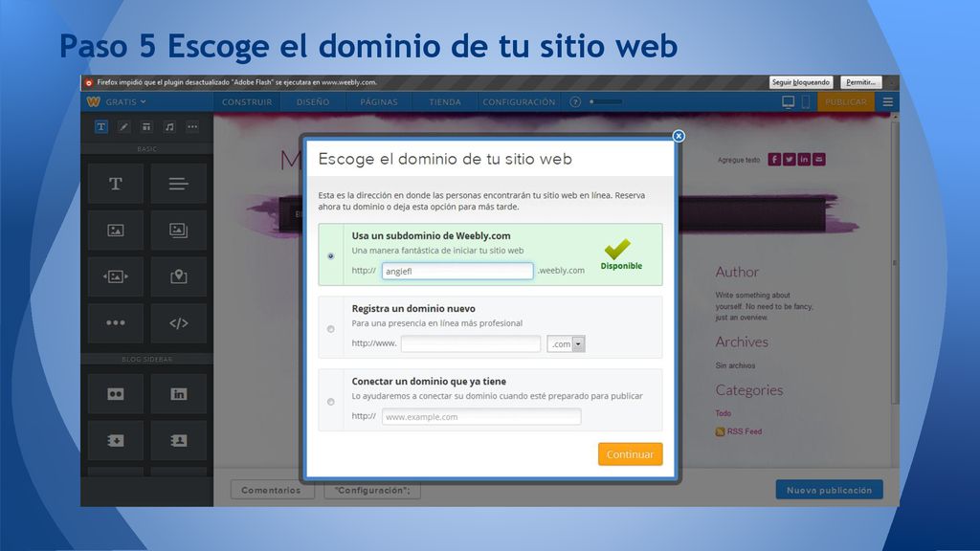The height and width of the screenshot is (551, 980).
Task: Open the CONFIGURACIÓN tab
Action: pos(519,101)
